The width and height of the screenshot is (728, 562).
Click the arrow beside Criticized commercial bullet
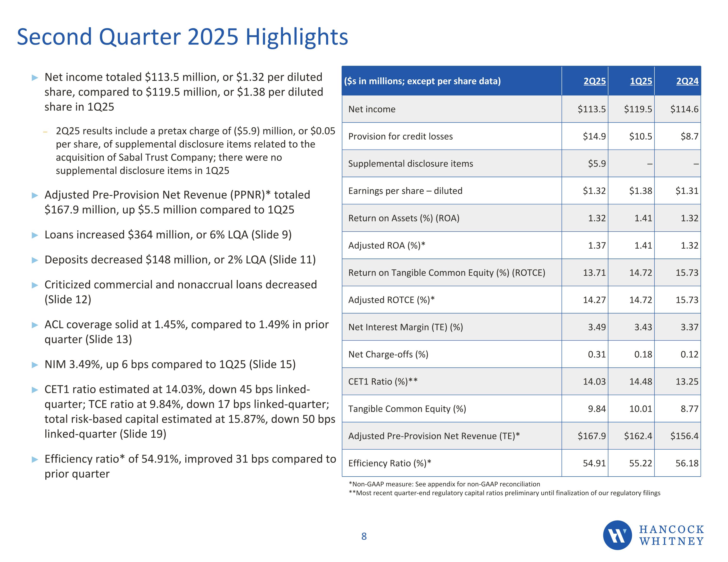tap(35, 285)
